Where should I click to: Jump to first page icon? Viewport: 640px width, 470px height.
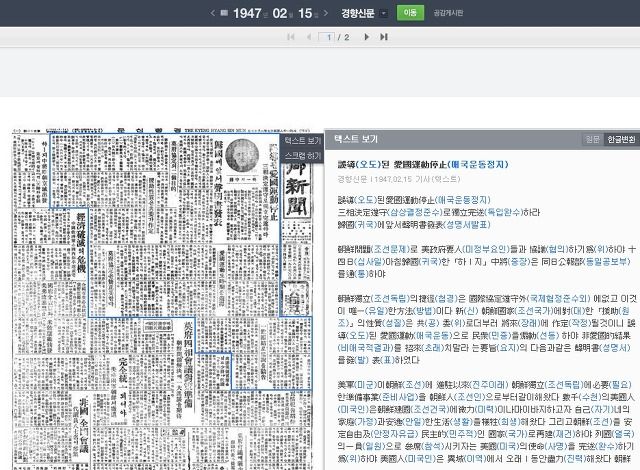coord(291,37)
